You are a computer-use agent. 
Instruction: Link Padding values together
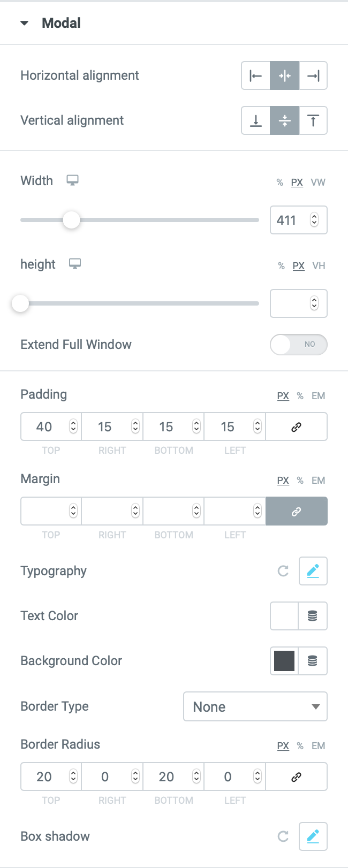(296, 427)
